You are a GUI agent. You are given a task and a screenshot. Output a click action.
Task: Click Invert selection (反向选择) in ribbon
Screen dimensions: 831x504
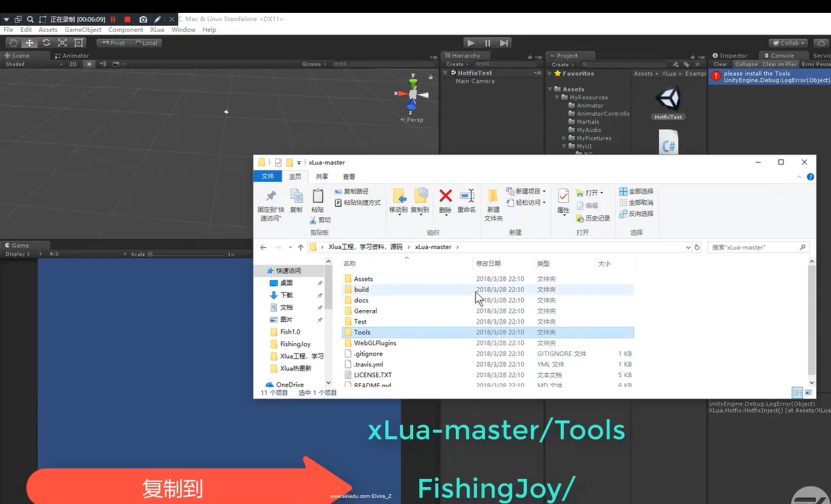(x=636, y=214)
